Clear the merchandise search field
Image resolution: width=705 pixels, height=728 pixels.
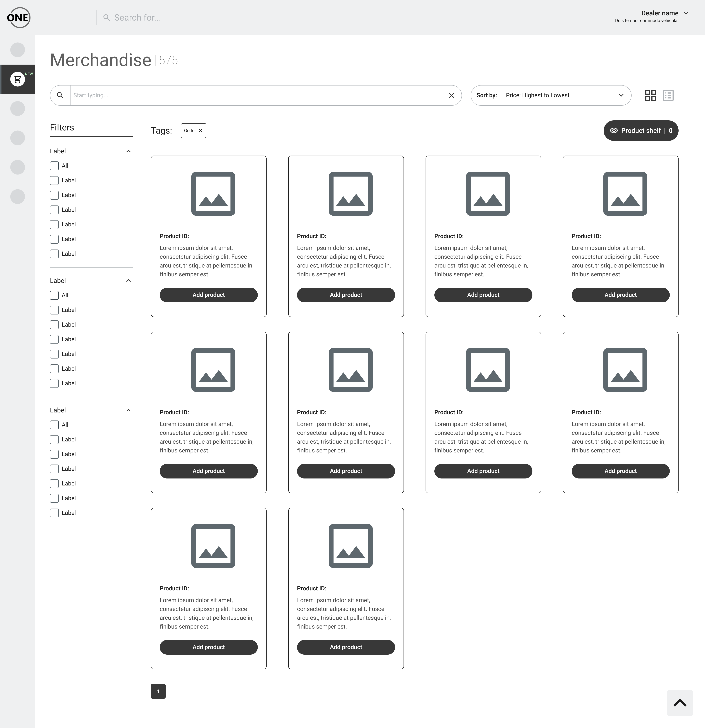[451, 95]
